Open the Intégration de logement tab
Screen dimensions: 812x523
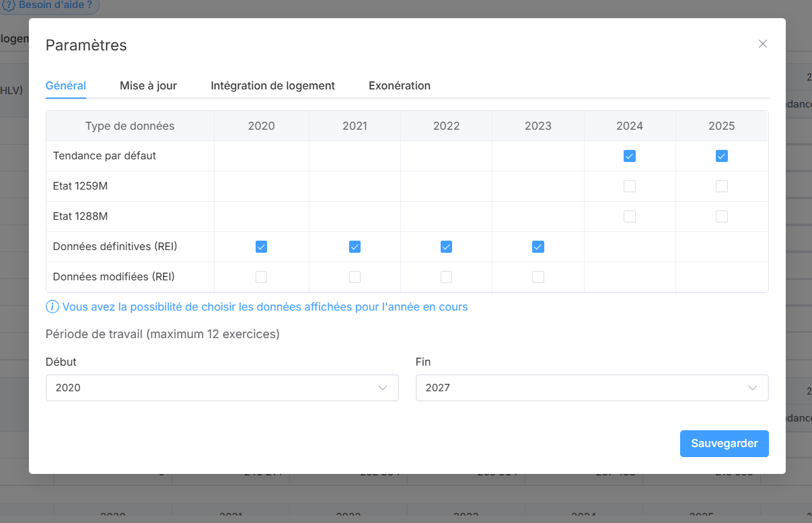[x=272, y=85]
